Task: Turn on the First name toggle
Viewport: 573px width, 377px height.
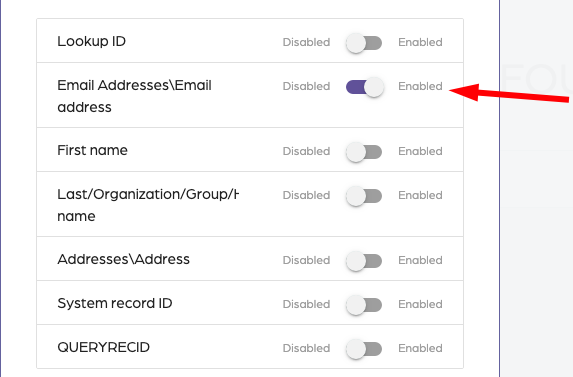Action: (364, 152)
